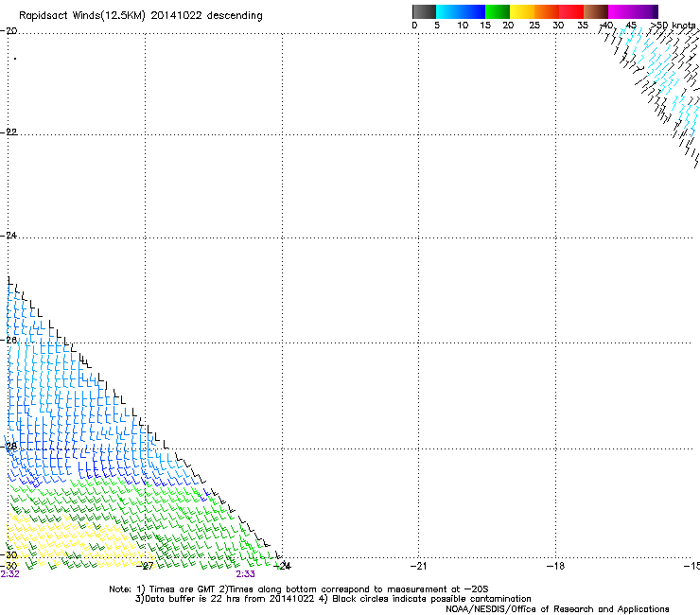Select the legend value "10"
The width and height of the screenshot is (700, 615).
pyautogui.click(x=463, y=26)
